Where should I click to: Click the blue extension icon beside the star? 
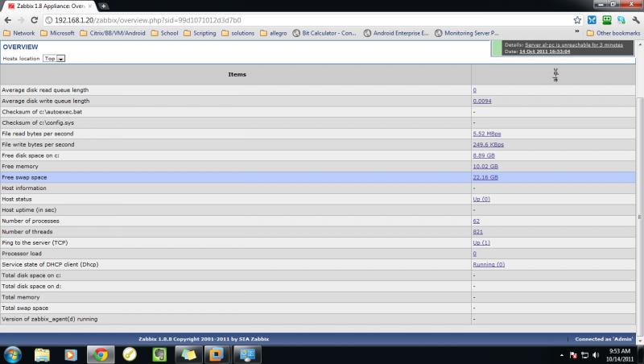[592, 19]
